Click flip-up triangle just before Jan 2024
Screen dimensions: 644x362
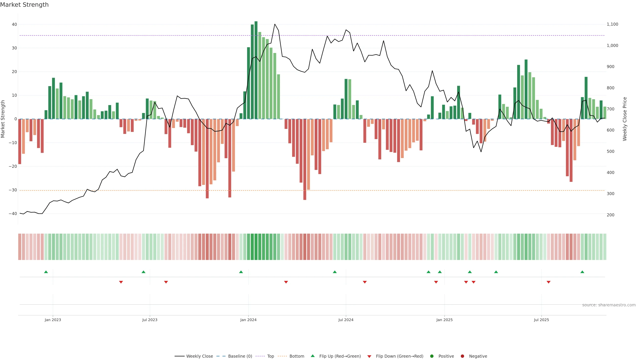coord(241,272)
